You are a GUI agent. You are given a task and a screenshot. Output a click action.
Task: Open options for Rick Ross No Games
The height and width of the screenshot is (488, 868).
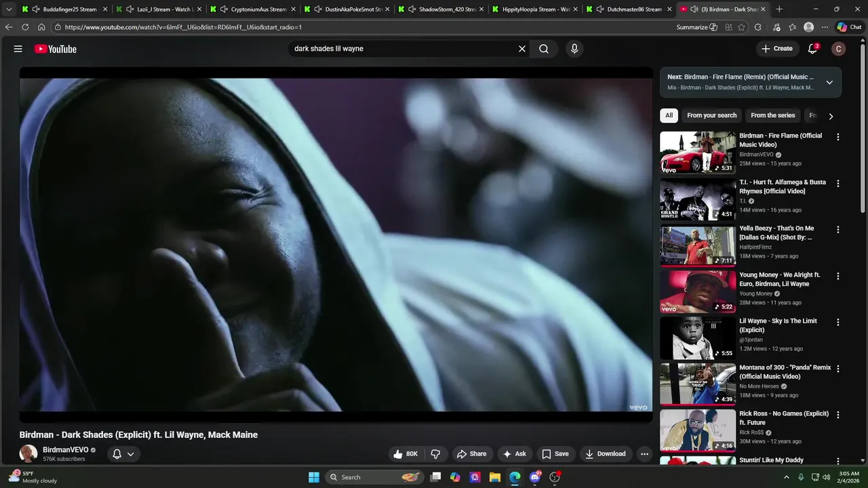pyautogui.click(x=838, y=415)
